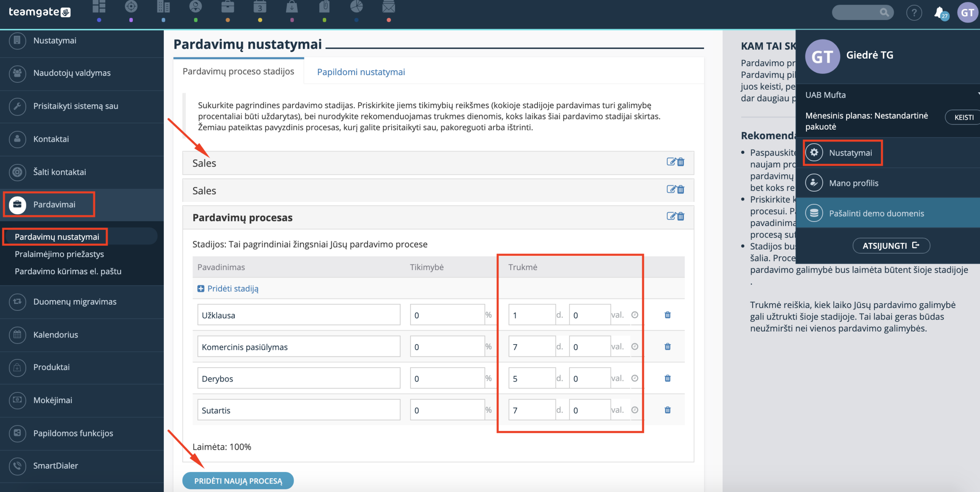Image resolution: width=980 pixels, height=492 pixels.
Task: Click the GT user avatar in top bar
Action: 968,13
